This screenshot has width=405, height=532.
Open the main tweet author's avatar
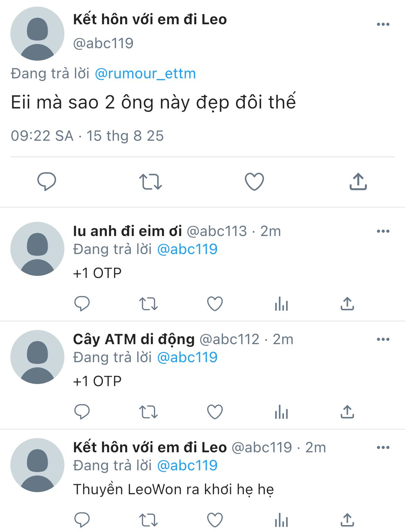pos(37,34)
